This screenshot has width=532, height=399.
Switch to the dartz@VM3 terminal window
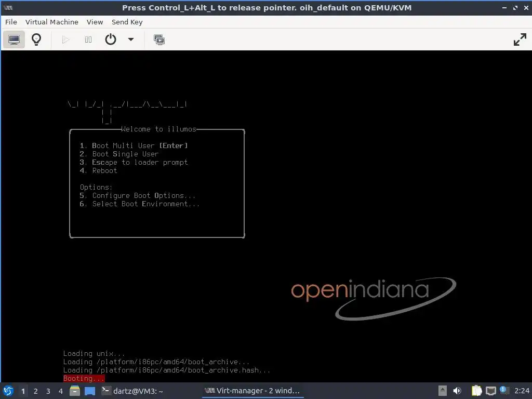click(132, 391)
